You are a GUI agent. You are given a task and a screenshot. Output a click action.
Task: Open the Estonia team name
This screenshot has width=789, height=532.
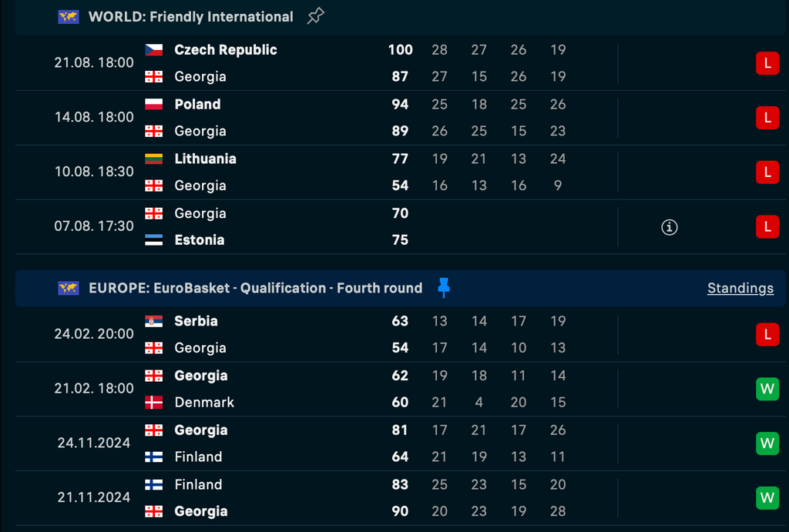[200, 240]
